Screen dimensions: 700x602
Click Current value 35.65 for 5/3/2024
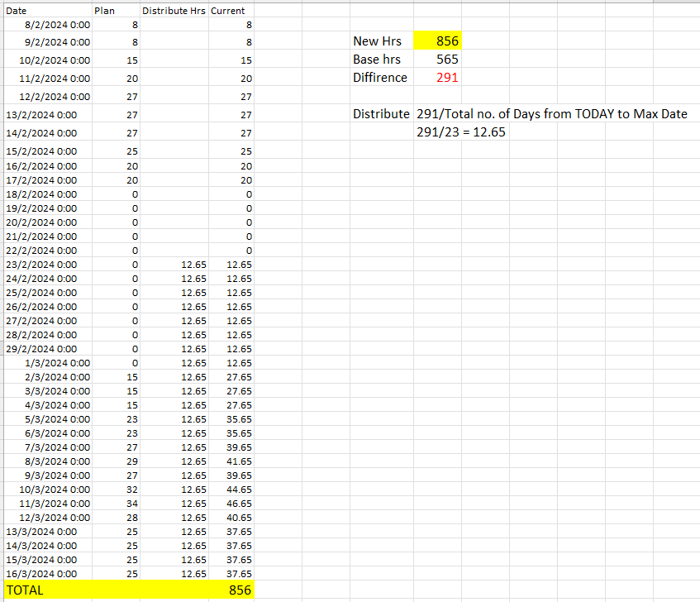231,419
